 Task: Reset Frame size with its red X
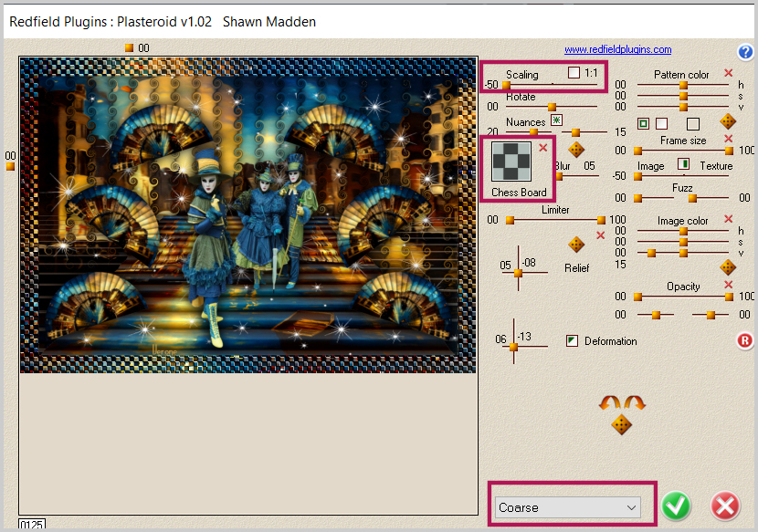tap(729, 139)
